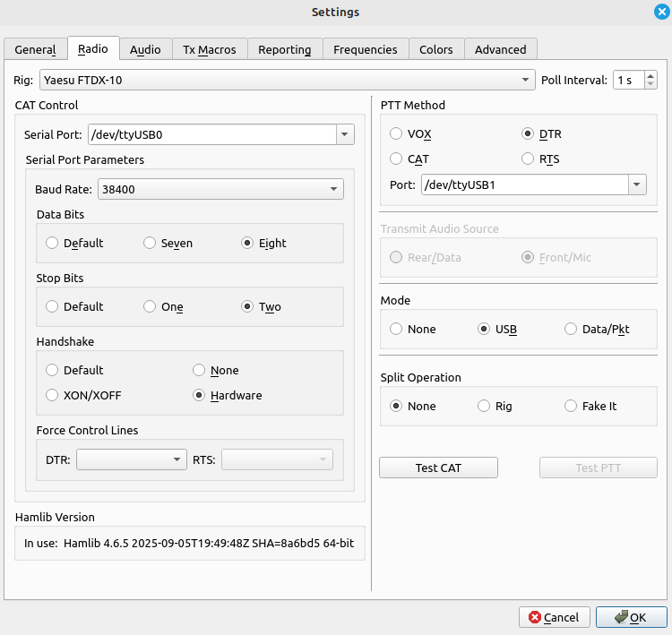Select VOX as PTT method
This screenshot has width=672, height=635.
(x=396, y=133)
